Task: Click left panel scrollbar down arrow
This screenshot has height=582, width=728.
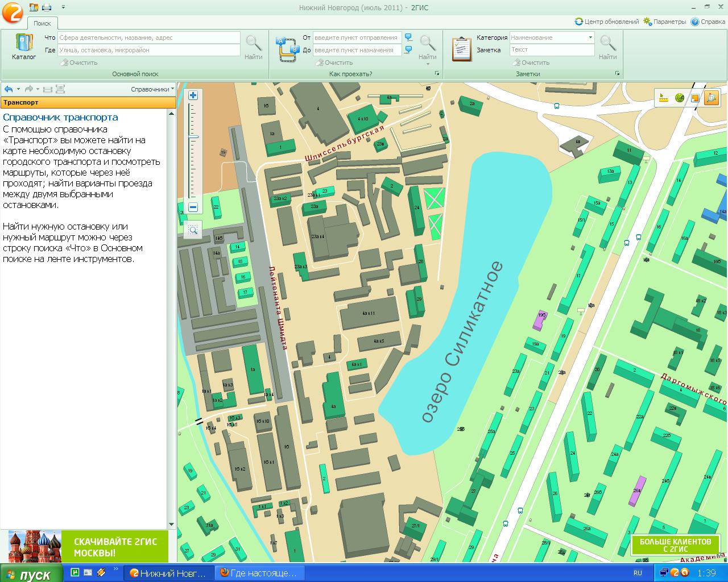Action: 172,524
